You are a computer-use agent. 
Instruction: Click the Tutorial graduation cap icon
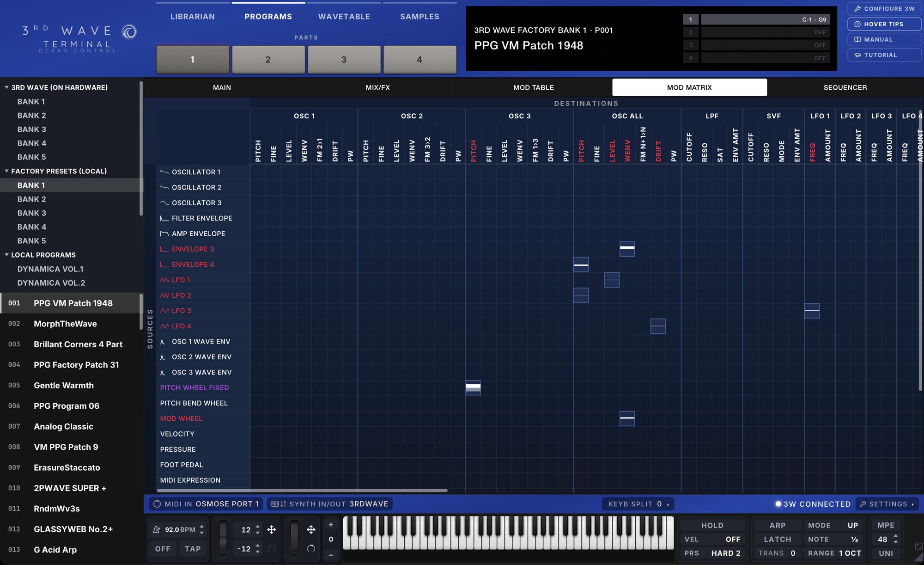[x=857, y=55]
